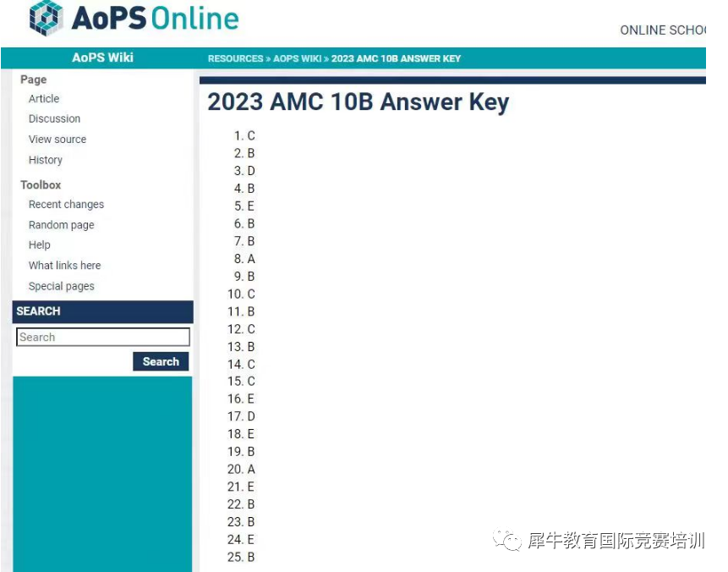Image resolution: width=728 pixels, height=572 pixels.
Task: Go to Resources in the breadcrumb
Action: 235,58
